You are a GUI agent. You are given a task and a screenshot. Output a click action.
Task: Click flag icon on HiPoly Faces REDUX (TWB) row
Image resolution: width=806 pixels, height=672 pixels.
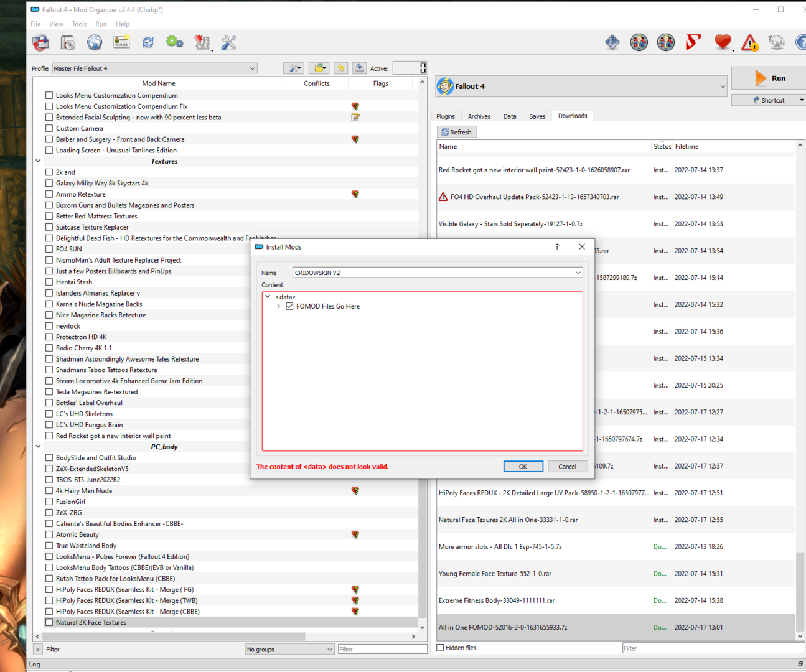click(x=355, y=600)
